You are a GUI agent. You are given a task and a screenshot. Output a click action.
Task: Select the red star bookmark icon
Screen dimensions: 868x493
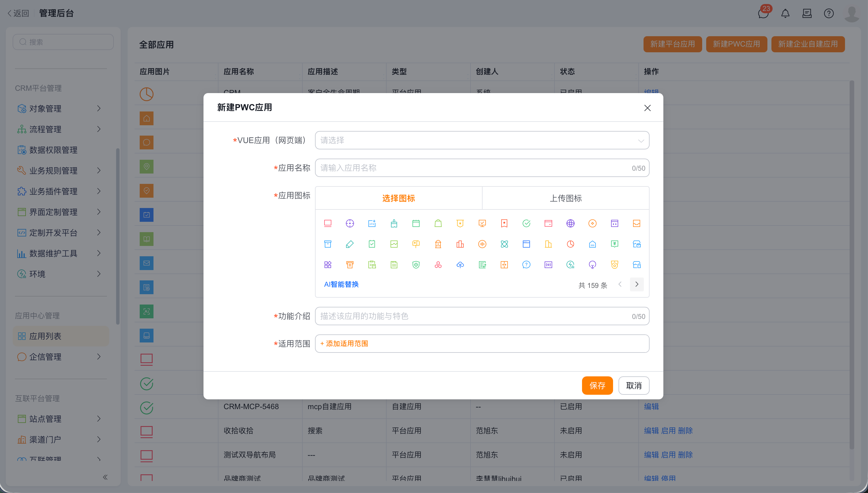504,224
